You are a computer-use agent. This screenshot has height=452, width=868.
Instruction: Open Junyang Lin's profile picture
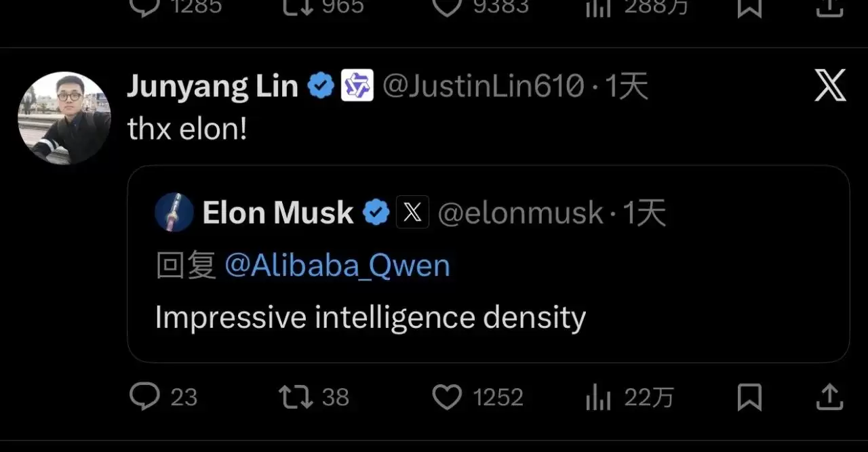(64, 118)
